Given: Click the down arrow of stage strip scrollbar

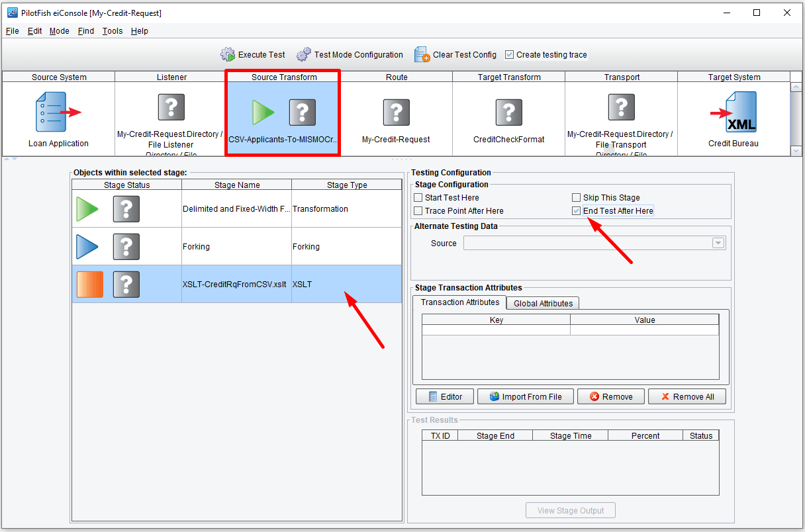Looking at the screenshot, I should pyautogui.click(x=796, y=151).
